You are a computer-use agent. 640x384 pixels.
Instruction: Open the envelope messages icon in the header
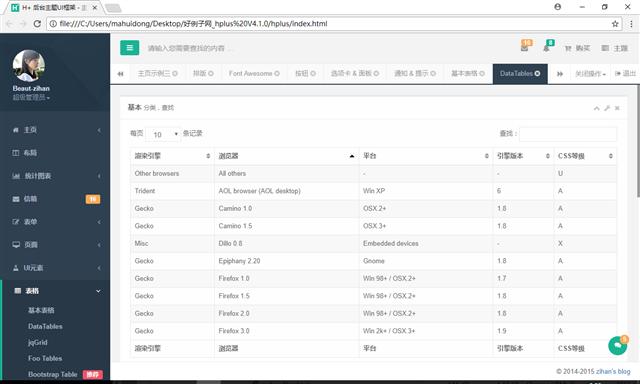524,48
